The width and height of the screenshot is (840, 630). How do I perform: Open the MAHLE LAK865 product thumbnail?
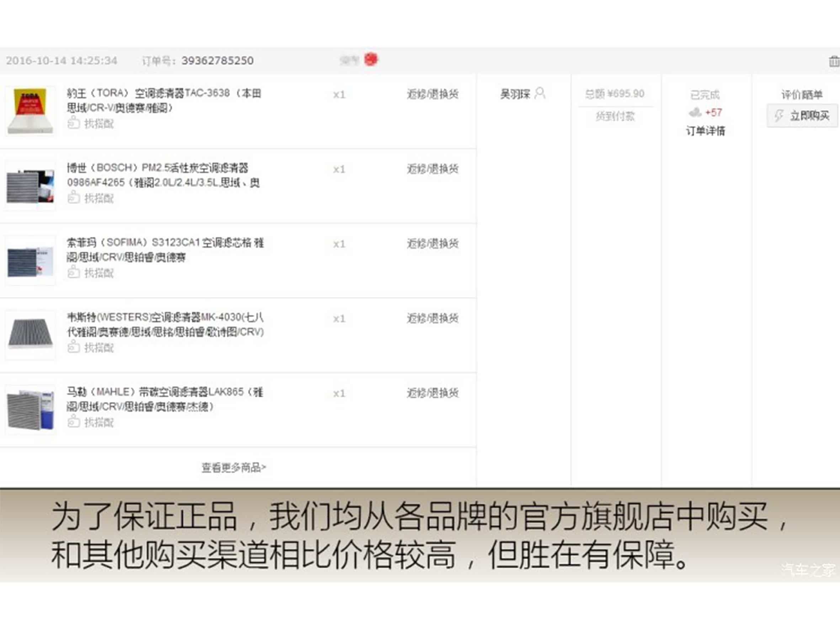click(30, 410)
